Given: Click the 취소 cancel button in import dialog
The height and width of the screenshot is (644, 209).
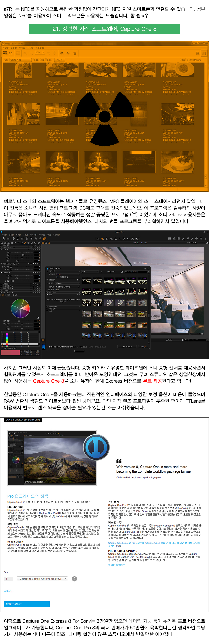Looking at the screenshot, I should click(x=143, y=347).
